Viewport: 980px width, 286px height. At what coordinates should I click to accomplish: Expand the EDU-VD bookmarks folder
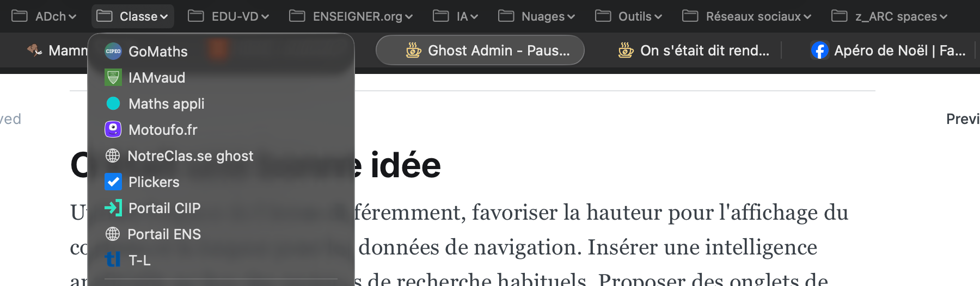point(229,16)
